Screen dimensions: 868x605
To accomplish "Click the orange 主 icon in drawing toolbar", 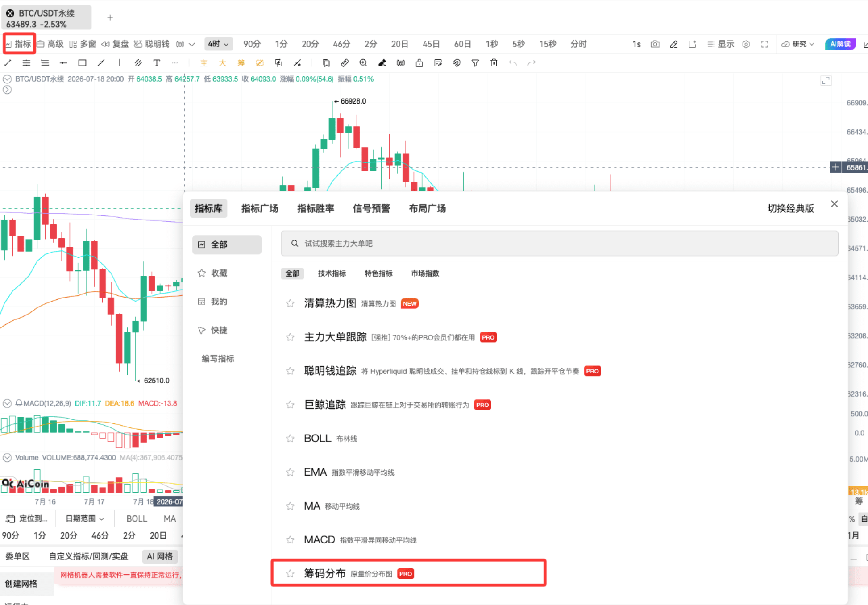I will point(204,63).
